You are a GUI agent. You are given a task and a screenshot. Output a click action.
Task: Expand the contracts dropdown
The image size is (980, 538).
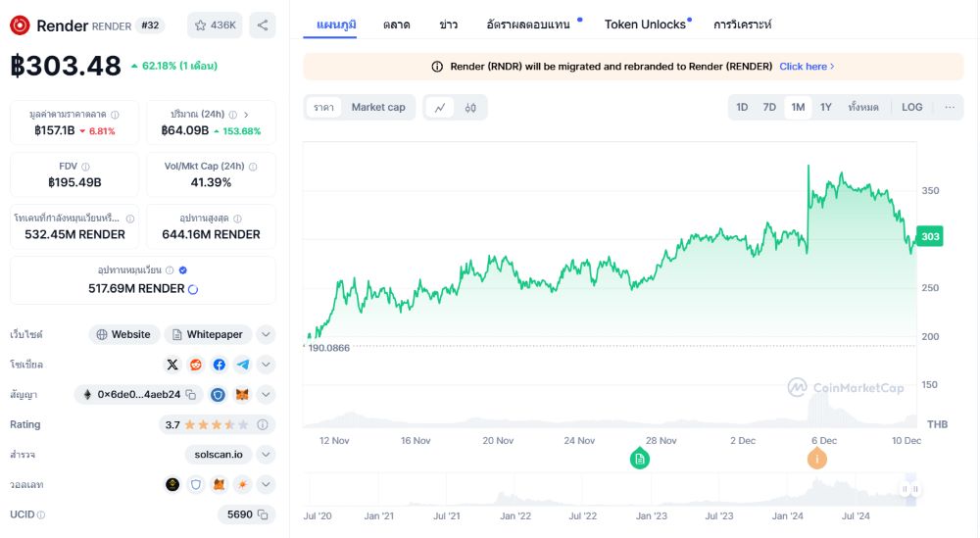pyautogui.click(x=266, y=394)
